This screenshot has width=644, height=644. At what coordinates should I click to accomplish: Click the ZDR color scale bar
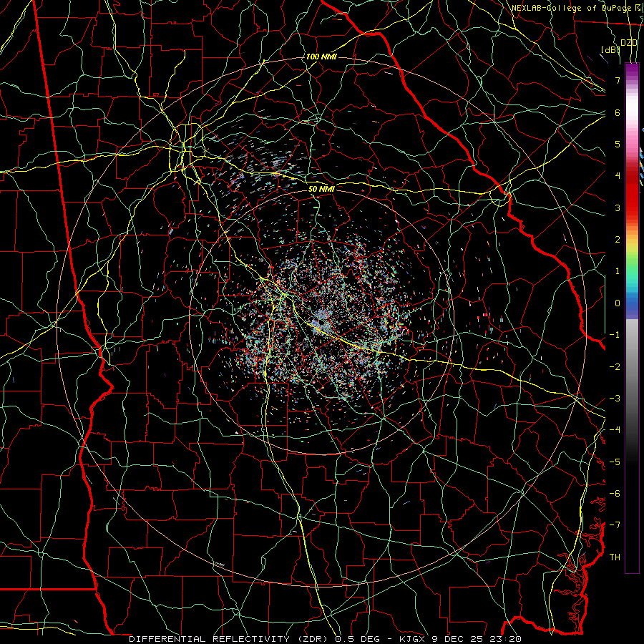(632, 318)
